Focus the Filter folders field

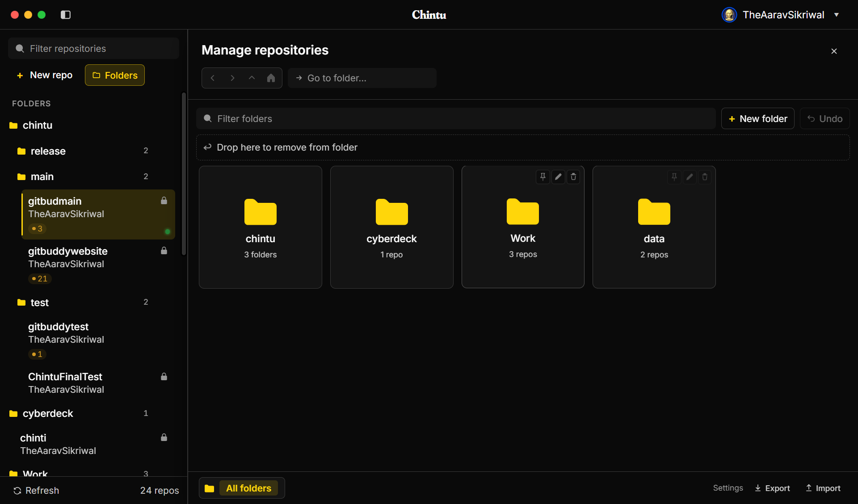456,118
